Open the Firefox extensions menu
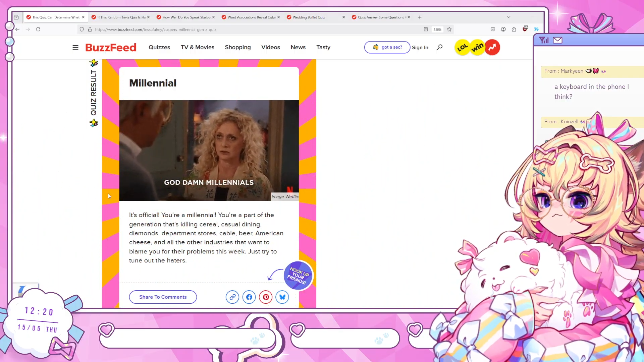This screenshot has height=362, width=644. 514,29
